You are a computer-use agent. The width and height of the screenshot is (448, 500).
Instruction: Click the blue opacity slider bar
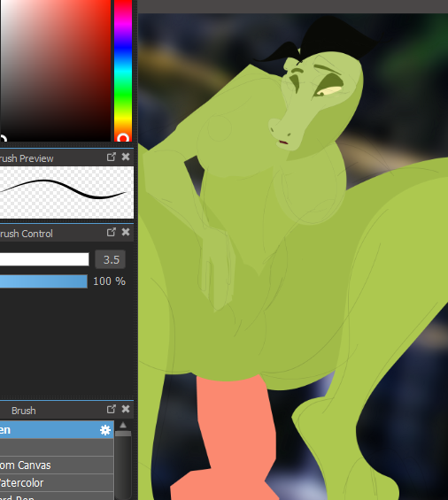pyautogui.click(x=43, y=281)
